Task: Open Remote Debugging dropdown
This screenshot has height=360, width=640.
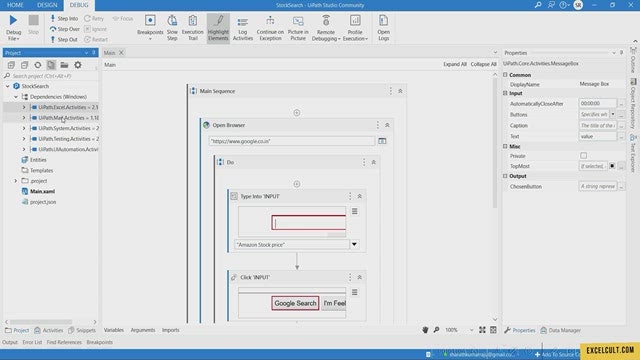Action: 326,27
